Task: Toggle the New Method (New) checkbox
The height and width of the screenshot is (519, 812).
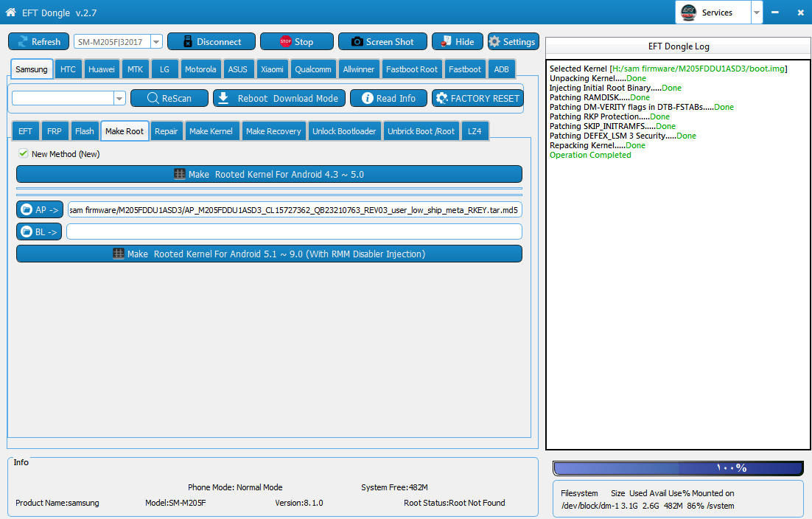Action: click(23, 153)
